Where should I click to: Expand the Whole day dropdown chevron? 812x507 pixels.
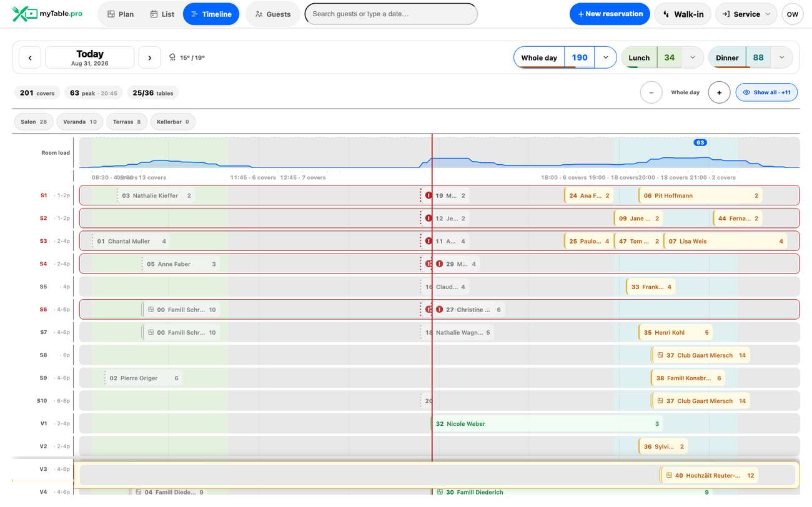coord(605,57)
